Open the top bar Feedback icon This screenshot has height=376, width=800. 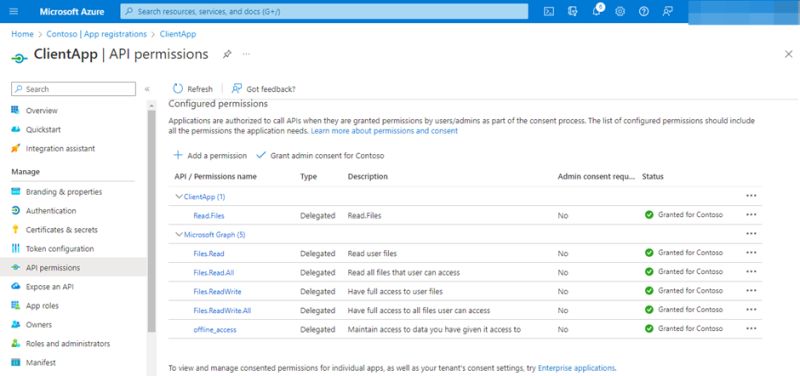(667, 11)
